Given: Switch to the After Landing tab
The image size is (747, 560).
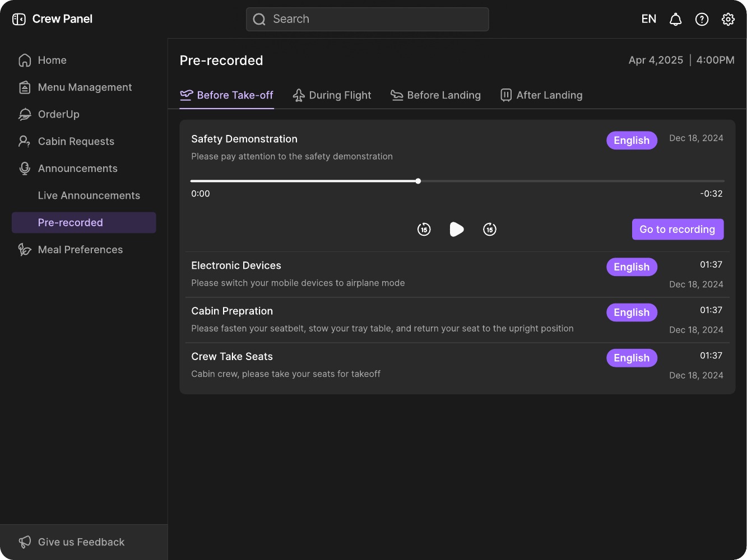Looking at the screenshot, I should click(x=541, y=95).
